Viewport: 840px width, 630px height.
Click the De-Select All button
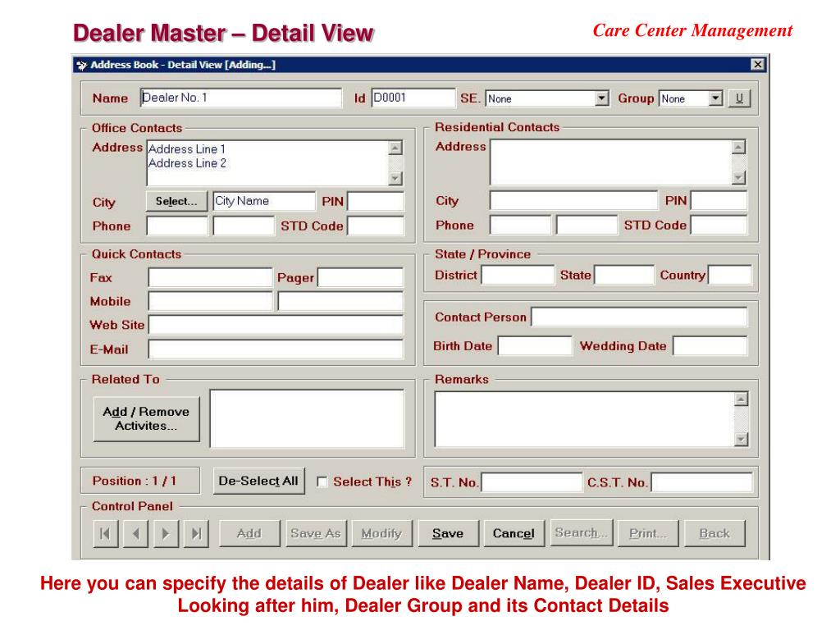point(258,481)
